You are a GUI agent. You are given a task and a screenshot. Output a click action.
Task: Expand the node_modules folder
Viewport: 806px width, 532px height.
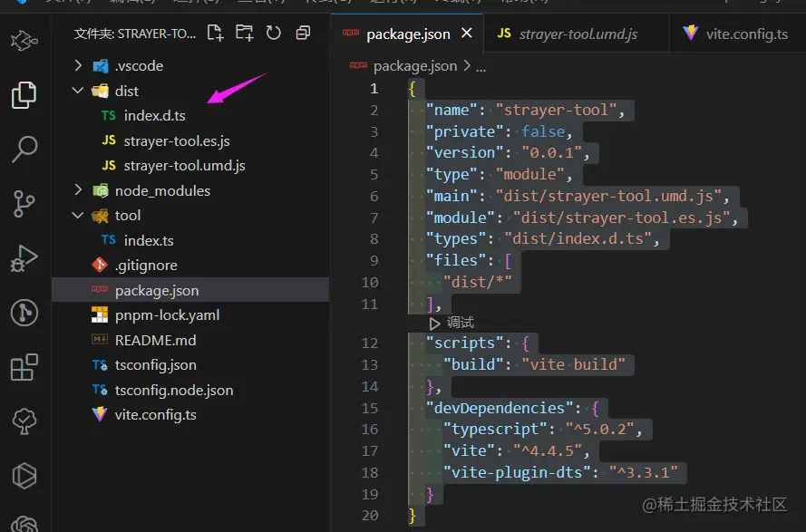190,190
